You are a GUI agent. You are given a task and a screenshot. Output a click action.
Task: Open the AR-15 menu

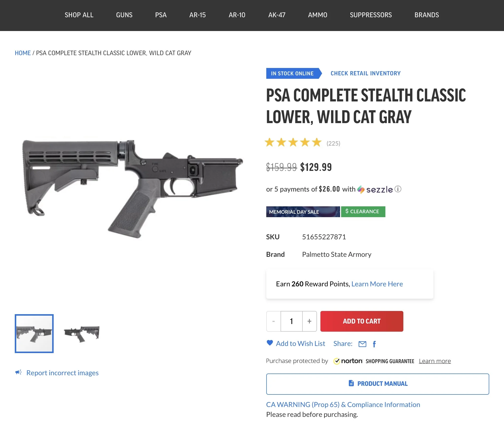[197, 15]
